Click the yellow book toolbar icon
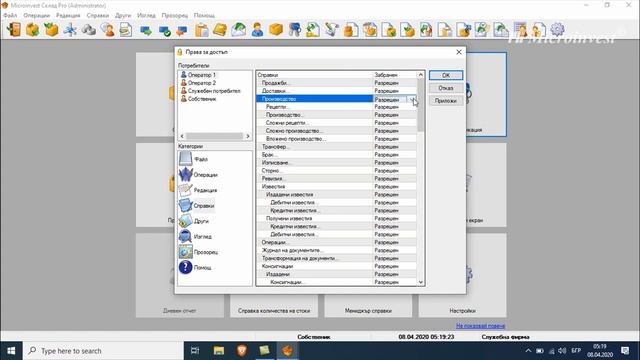Viewport: 640px width, 360px height. coord(220,30)
